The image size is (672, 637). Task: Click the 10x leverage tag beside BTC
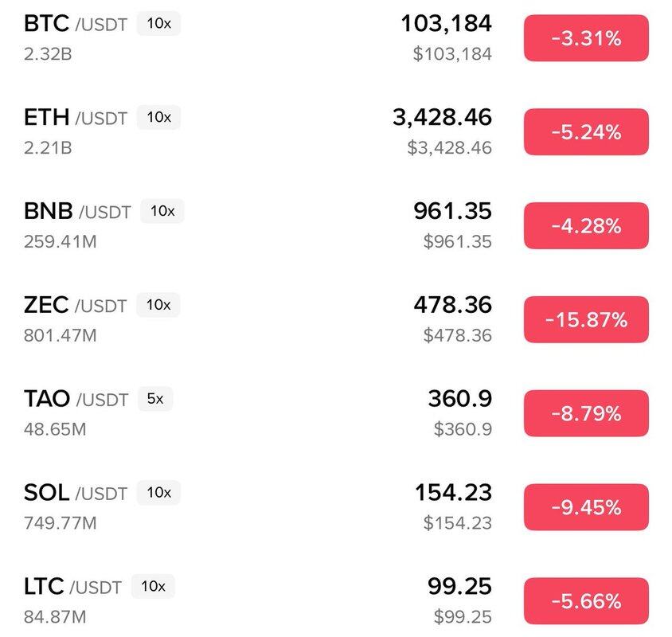coord(158,24)
